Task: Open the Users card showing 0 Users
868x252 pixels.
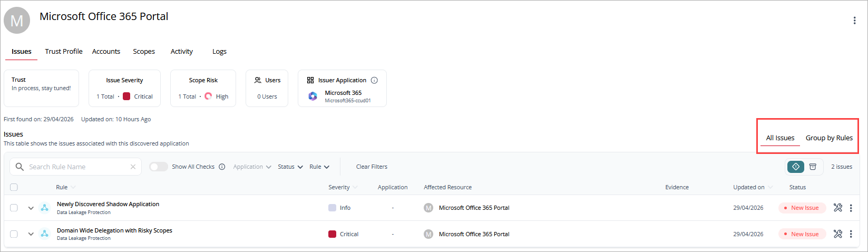Action: tap(267, 88)
